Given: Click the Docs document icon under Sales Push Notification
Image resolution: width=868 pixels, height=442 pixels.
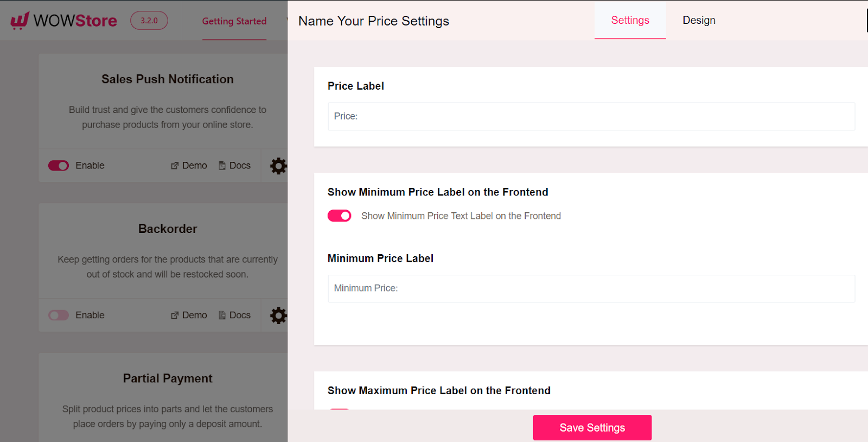Looking at the screenshot, I should [221, 165].
